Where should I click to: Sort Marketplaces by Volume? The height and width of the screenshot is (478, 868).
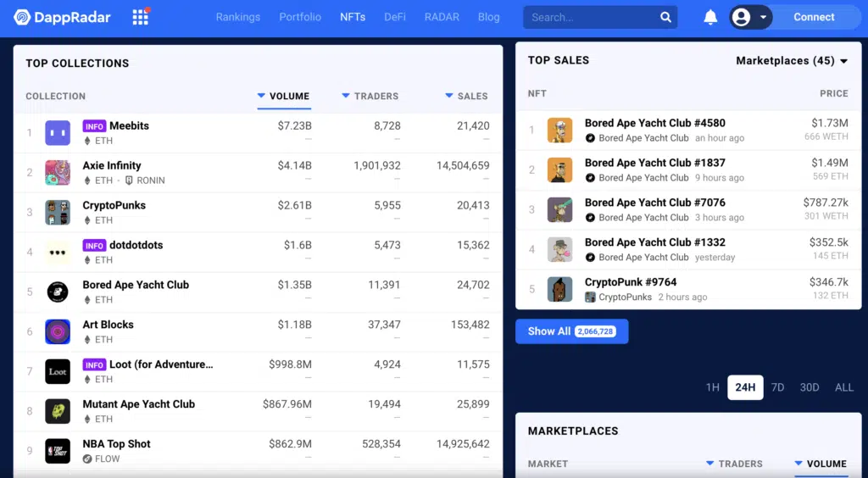[821, 464]
